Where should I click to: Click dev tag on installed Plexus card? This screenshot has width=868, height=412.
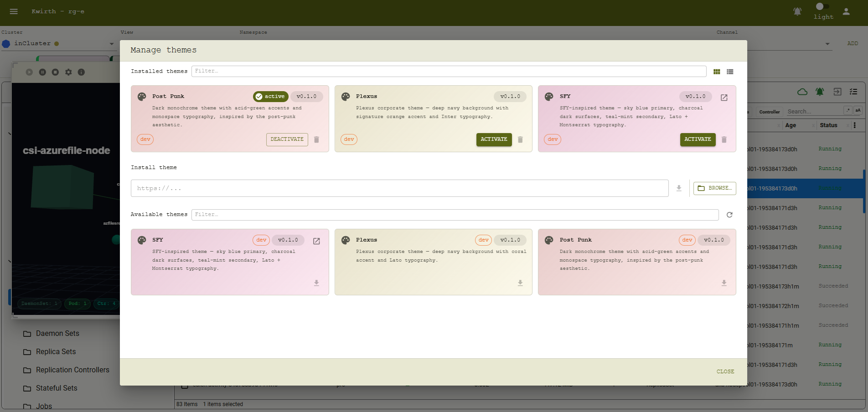point(349,139)
